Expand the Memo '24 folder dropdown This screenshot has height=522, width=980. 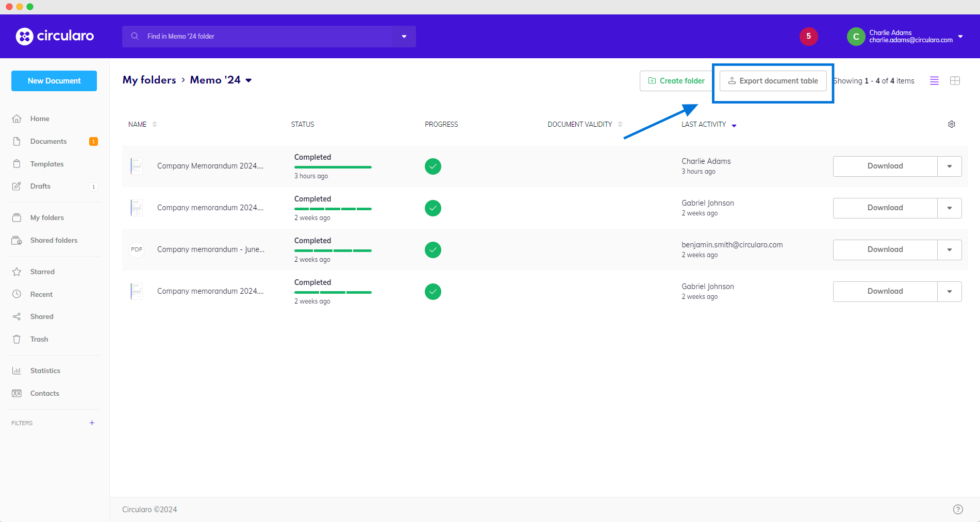248,80
